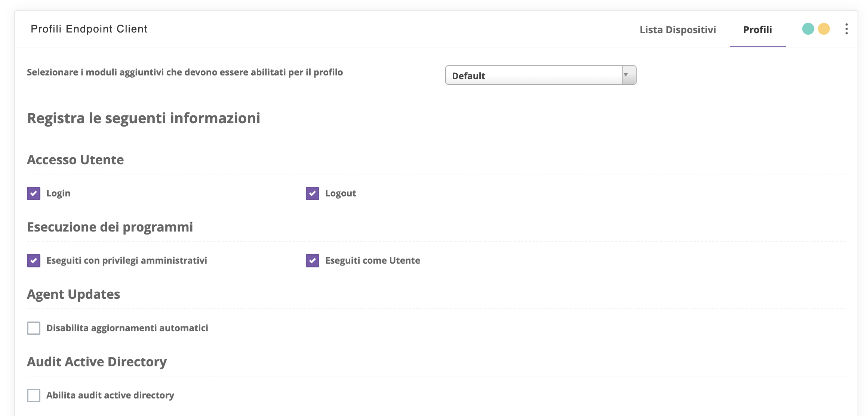868x416 pixels.
Task: Uncheck the Login checkbox
Action: (x=34, y=193)
